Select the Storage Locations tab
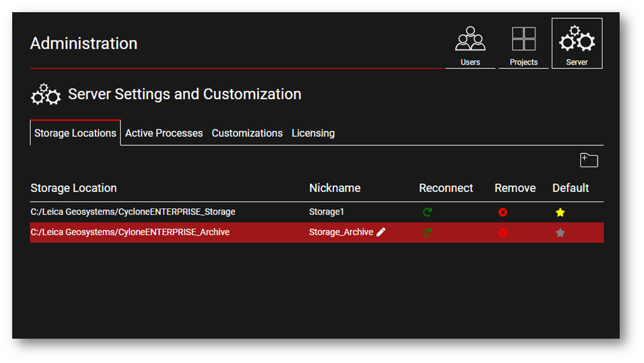The height and width of the screenshot is (363, 644). [75, 133]
